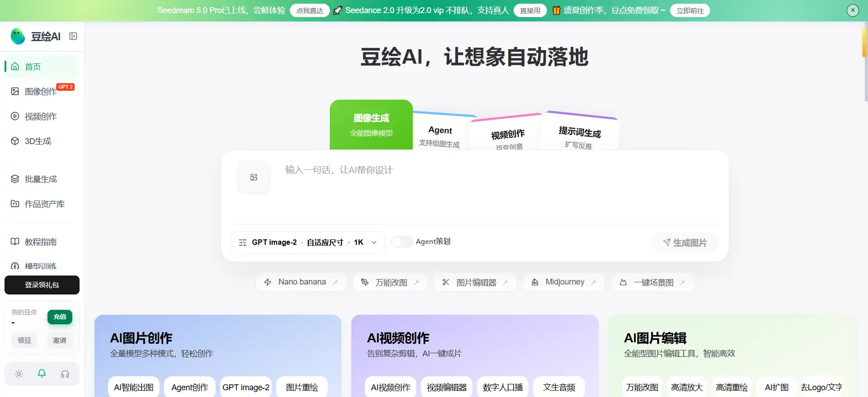Toggle the Agent策划 switch
This screenshot has height=397, width=868.
click(x=402, y=242)
